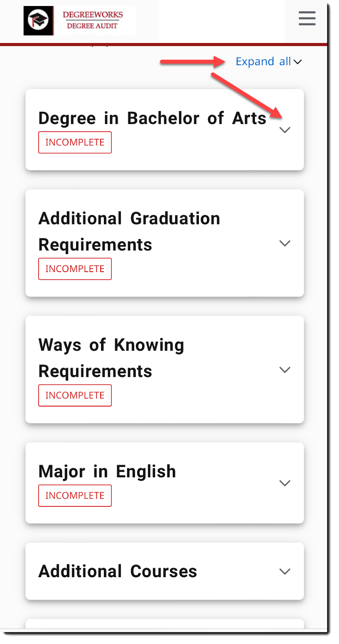The width and height of the screenshot is (339, 644).
Task: Click Major in English heading
Action: (x=107, y=471)
